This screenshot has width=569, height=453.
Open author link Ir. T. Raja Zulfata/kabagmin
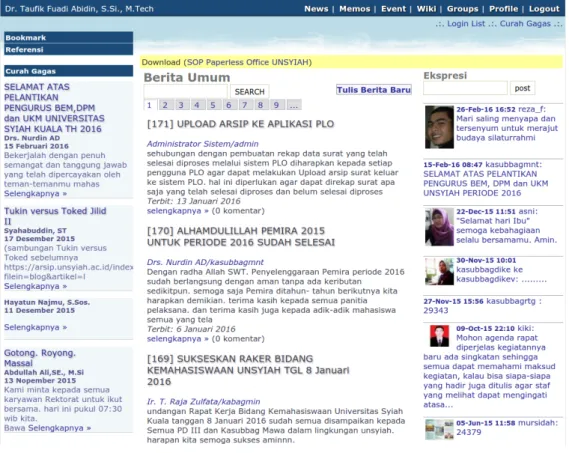[203, 402]
